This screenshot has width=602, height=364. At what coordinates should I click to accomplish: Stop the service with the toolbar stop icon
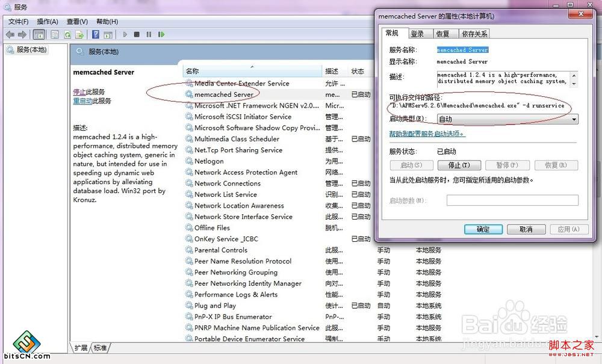point(137,34)
